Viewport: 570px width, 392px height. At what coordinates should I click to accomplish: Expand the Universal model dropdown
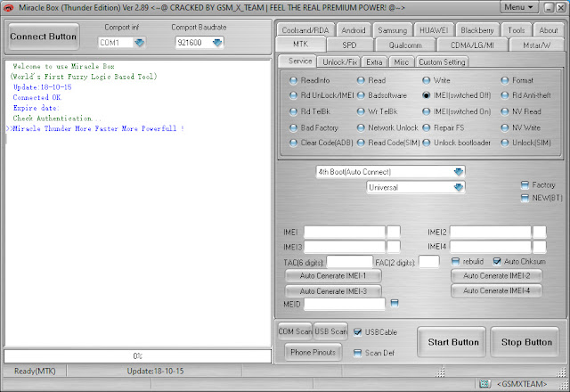pos(459,187)
